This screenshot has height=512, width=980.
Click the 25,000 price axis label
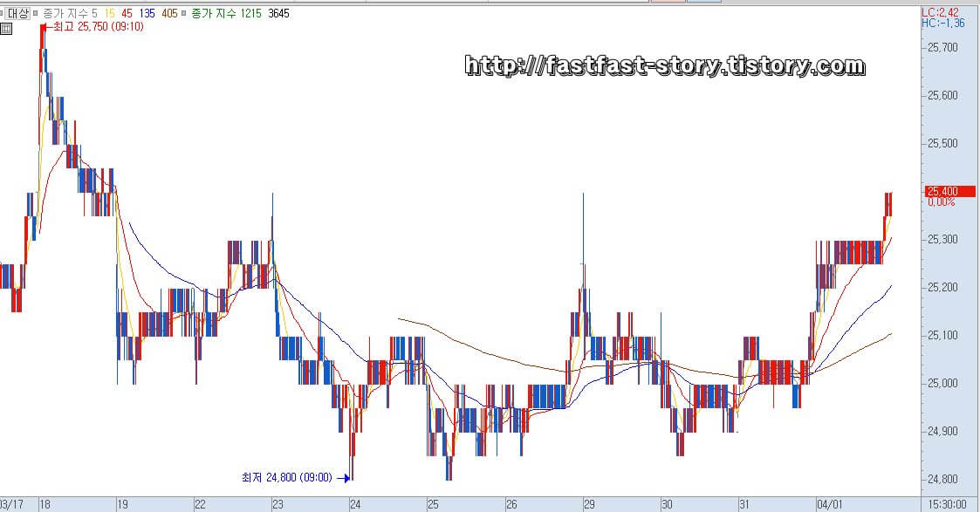point(942,384)
